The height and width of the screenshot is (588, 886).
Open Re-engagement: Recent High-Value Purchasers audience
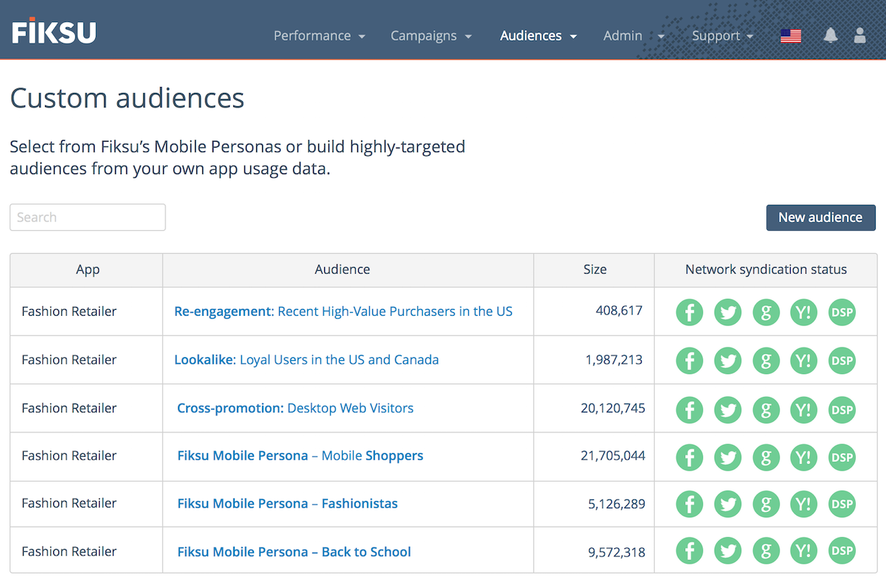coord(343,311)
